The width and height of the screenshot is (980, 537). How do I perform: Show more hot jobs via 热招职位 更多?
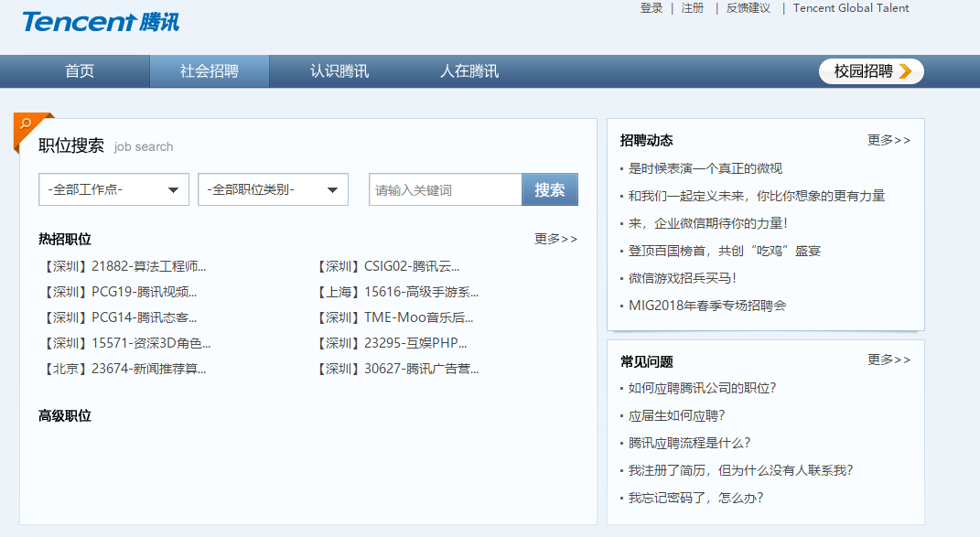tap(555, 239)
